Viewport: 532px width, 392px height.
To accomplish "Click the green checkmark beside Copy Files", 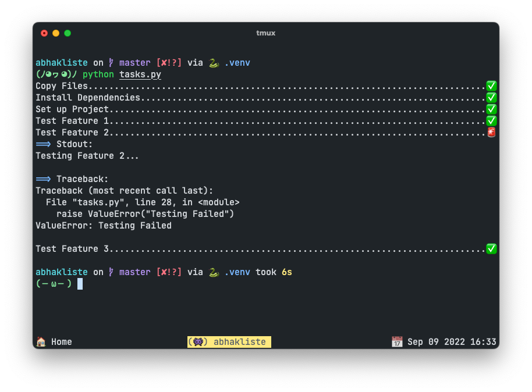I will pyautogui.click(x=491, y=86).
